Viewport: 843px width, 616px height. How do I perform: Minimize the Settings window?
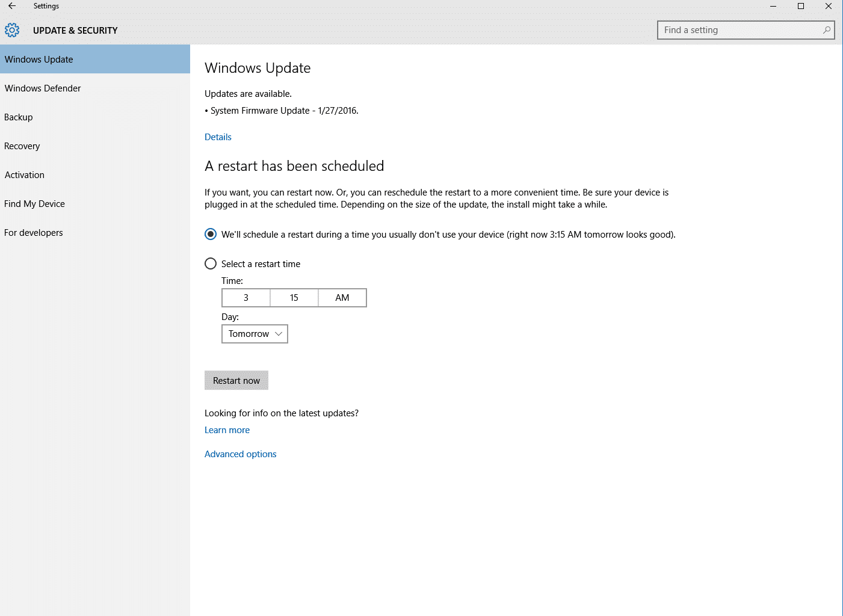[x=773, y=6]
